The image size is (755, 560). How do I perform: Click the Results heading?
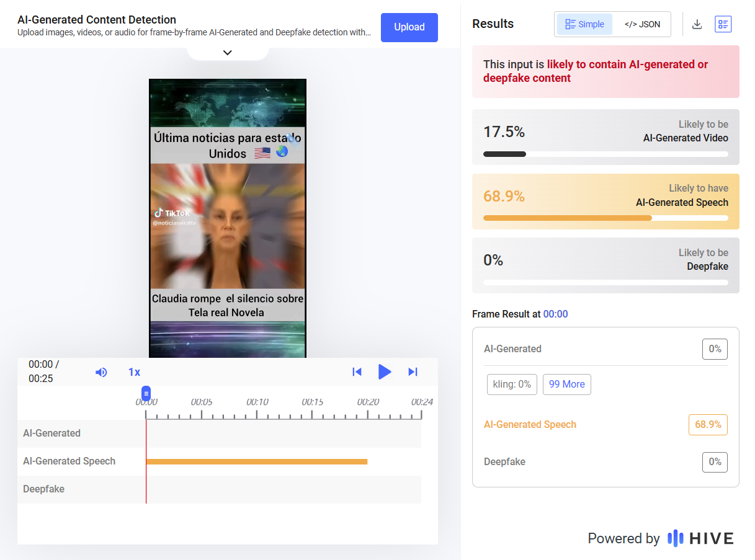[x=493, y=24]
